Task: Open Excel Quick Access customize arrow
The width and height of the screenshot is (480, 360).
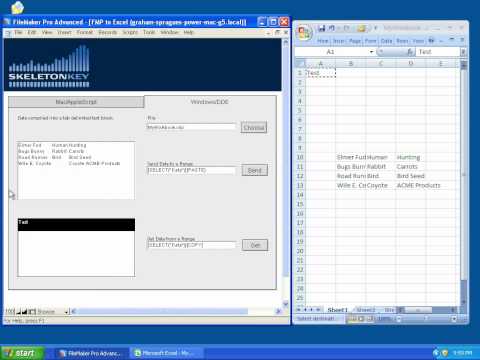Action: (x=375, y=29)
